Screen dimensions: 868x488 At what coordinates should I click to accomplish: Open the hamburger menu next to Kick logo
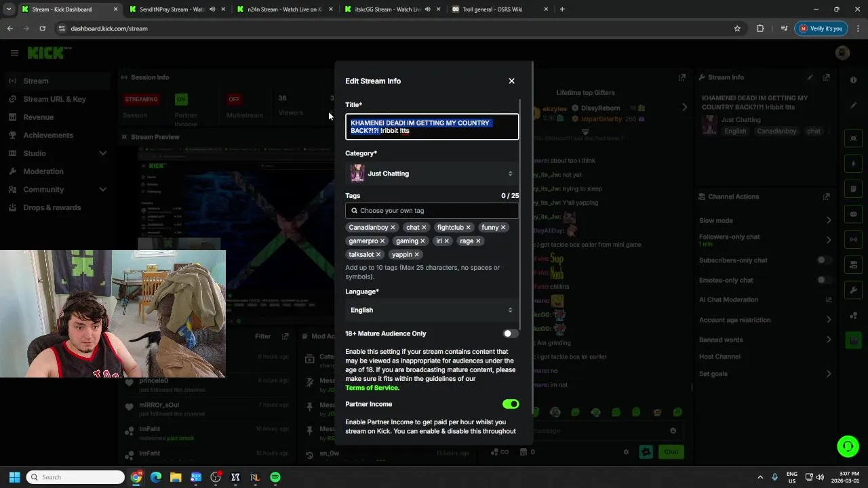tap(14, 53)
